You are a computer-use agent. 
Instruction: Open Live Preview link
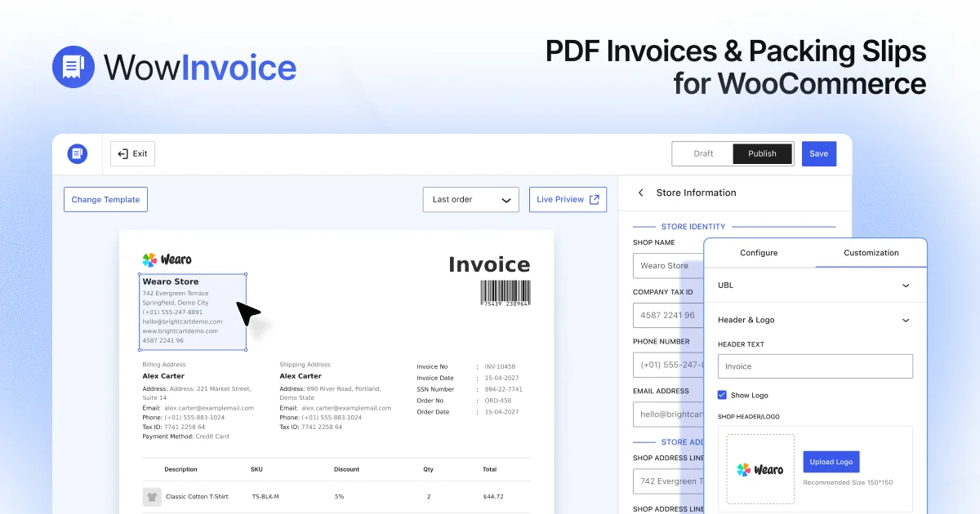(x=568, y=199)
